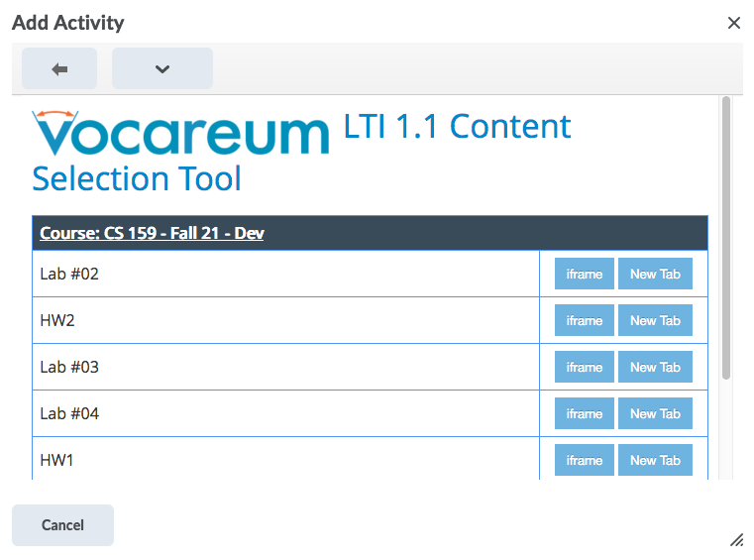
Task: Open the chevron dropdown menu
Action: (162, 68)
